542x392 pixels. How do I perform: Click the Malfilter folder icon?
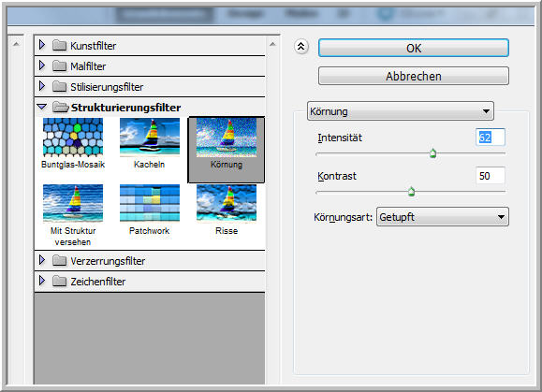pos(60,66)
